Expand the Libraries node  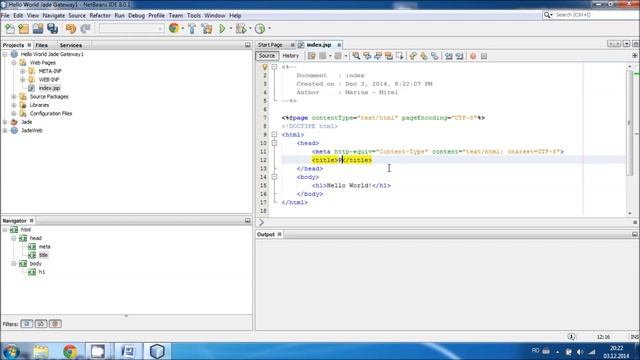pyautogui.click(x=14, y=105)
